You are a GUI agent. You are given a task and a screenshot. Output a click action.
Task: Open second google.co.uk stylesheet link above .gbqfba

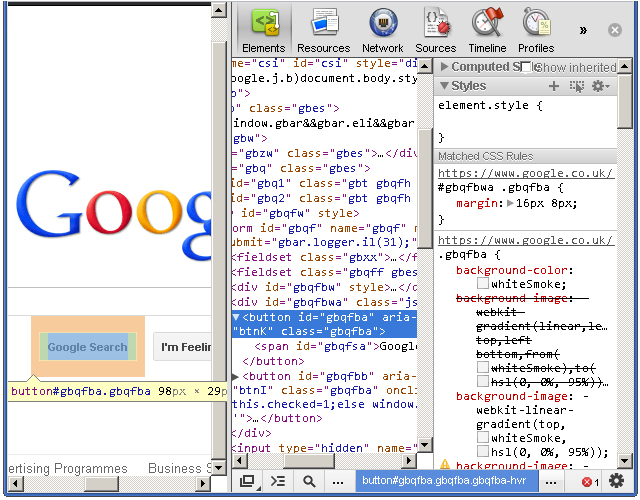click(x=525, y=240)
